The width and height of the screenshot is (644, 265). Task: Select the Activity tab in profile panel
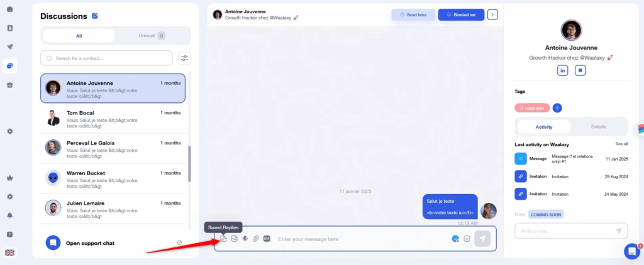coord(543,126)
